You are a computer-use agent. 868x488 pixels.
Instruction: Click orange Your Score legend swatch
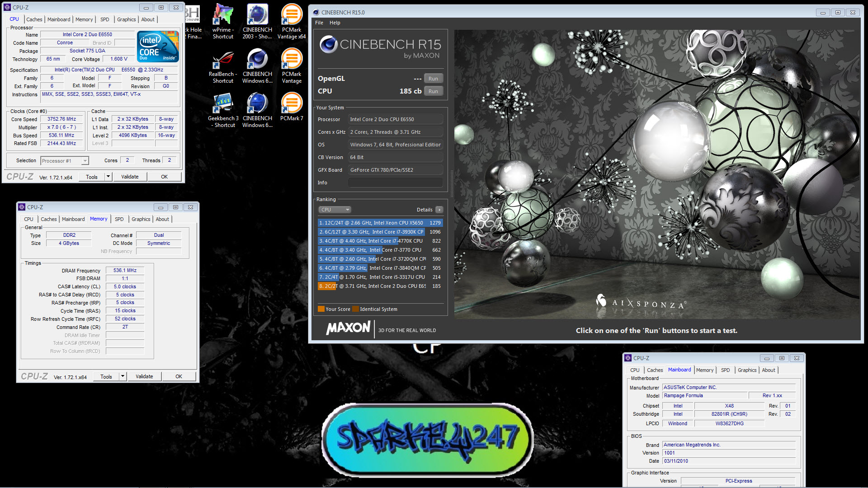coord(321,309)
